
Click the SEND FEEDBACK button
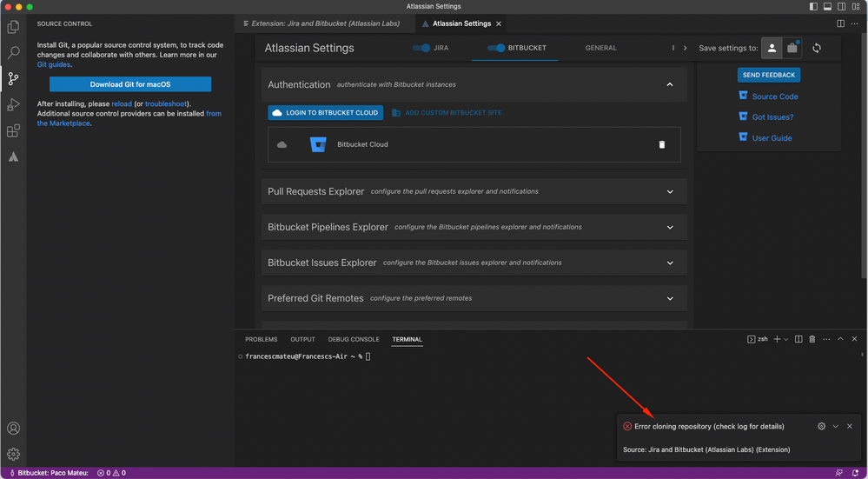click(769, 76)
